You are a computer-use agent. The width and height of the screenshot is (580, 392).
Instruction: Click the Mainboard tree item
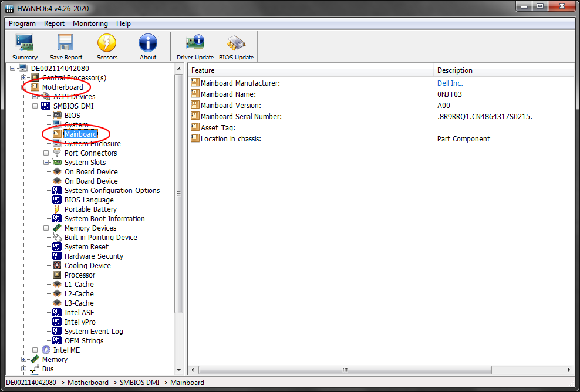point(80,134)
